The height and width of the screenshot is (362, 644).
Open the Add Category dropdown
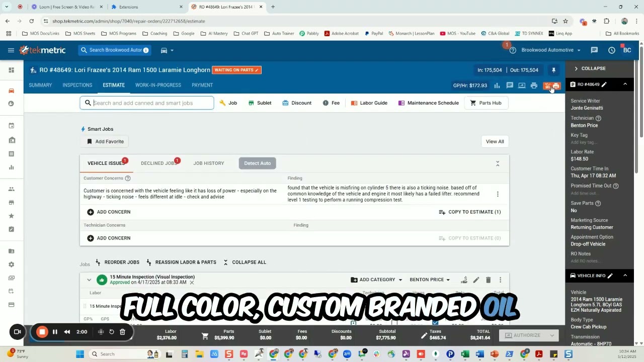point(376,280)
